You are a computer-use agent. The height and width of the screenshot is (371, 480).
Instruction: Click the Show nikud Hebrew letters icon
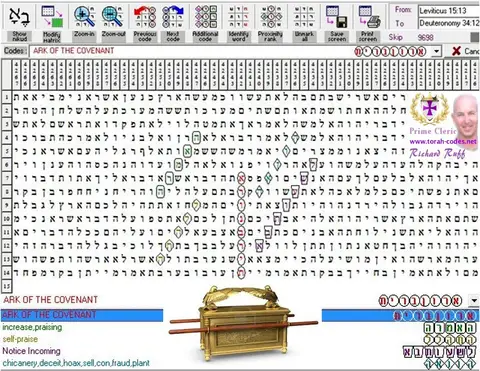click(x=19, y=16)
